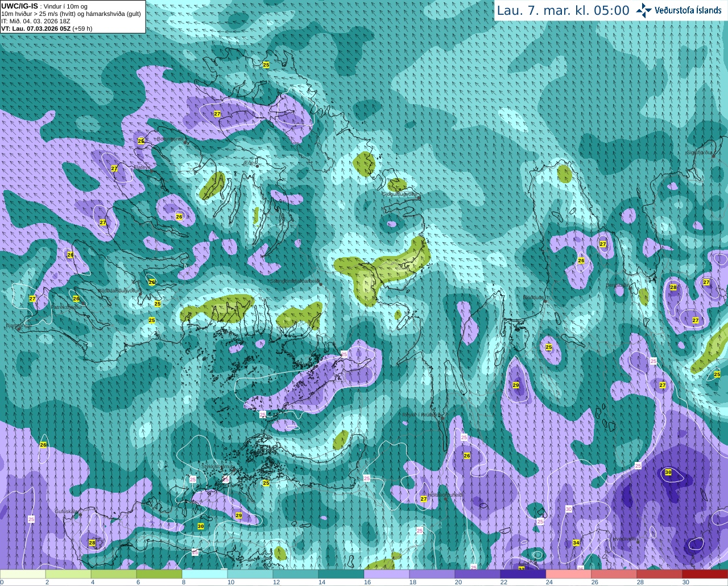Click the 'UWC/IG-IS' model title
The image size is (728, 586).
tap(20, 6)
